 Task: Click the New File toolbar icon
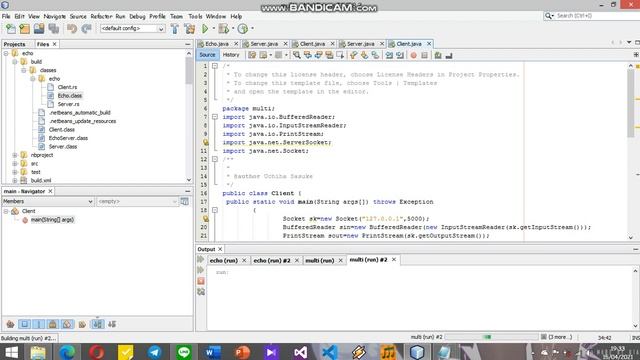point(11,29)
